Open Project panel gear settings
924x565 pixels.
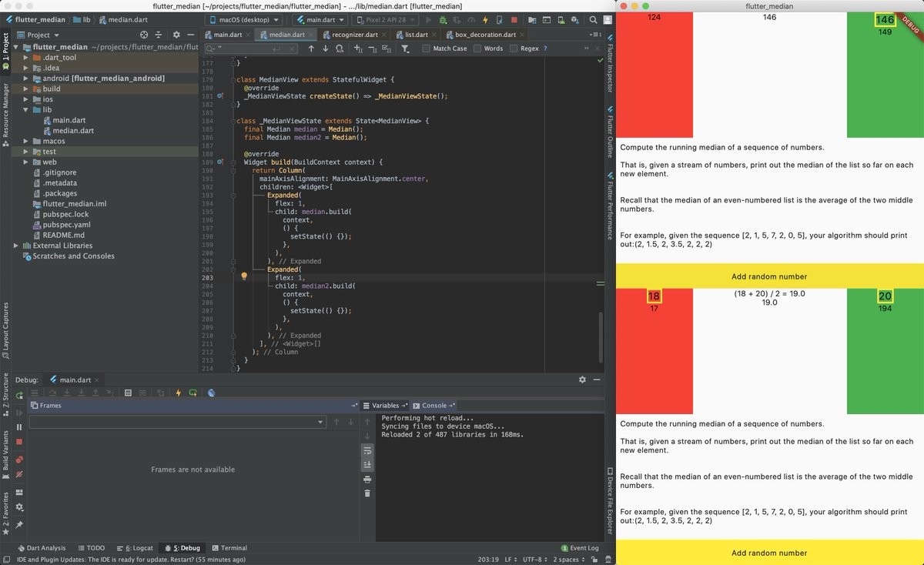click(176, 35)
